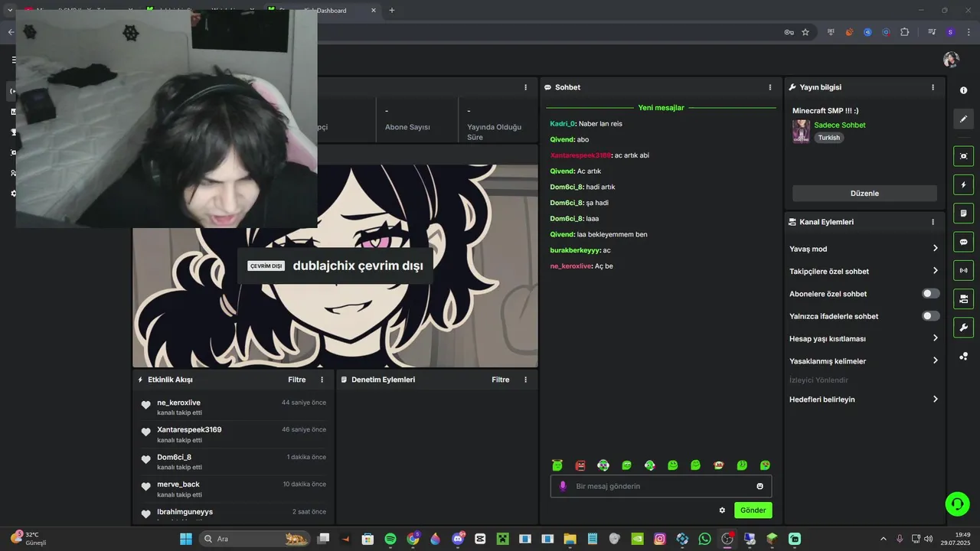
Task: Show hidden system tray icons
Action: click(883, 539)
